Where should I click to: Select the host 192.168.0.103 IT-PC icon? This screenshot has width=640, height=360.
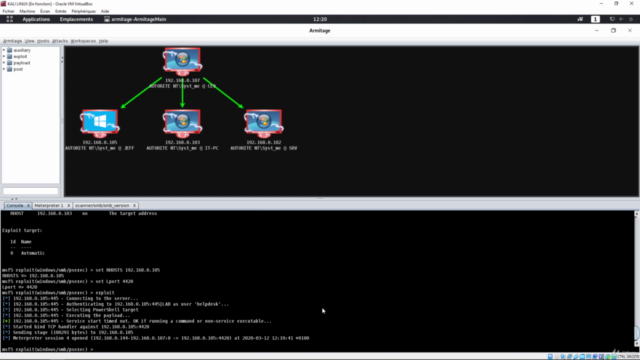click(182, 124)
